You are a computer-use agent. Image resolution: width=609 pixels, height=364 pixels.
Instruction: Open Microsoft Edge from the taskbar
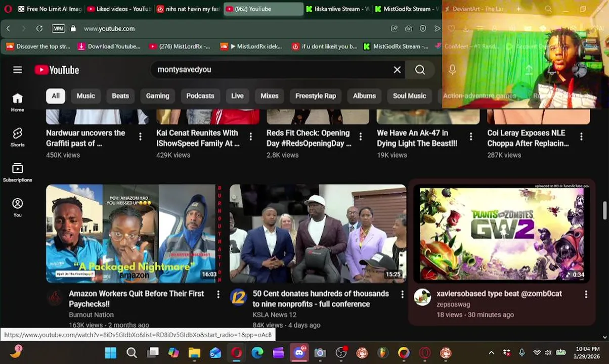click(x=257, y=353)
